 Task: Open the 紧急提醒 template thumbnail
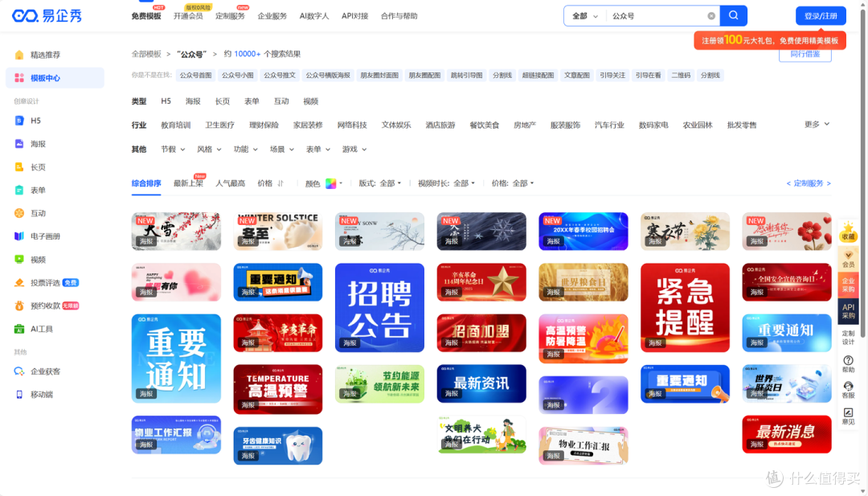point(685,308)
